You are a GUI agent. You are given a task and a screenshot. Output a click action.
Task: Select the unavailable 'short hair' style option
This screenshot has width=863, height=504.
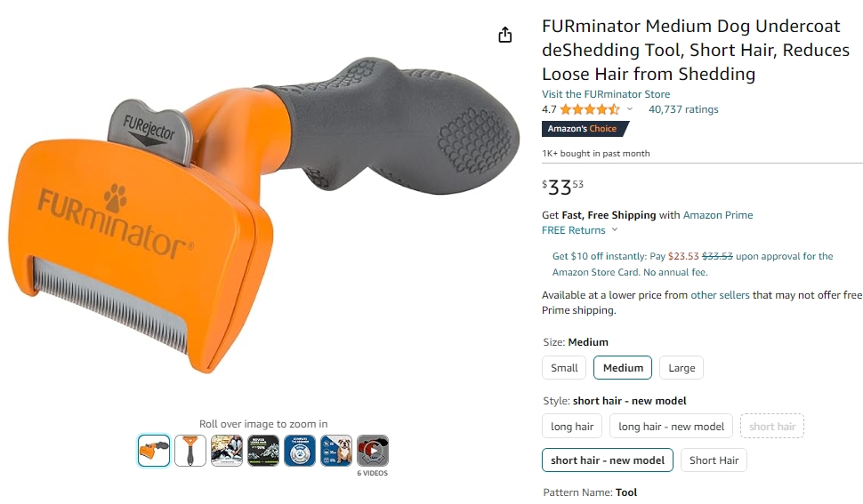tap(772, 427)
